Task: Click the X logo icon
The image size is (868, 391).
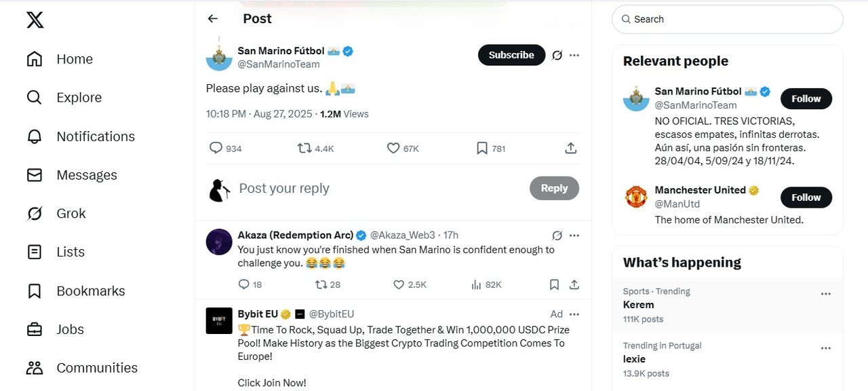Action: (x=35, y=20)
